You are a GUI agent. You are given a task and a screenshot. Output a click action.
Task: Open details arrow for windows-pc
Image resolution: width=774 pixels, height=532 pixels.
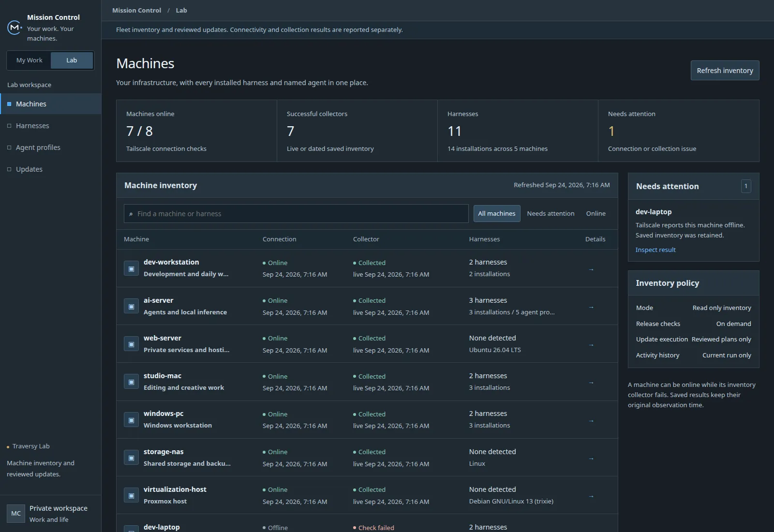point(591,421)
